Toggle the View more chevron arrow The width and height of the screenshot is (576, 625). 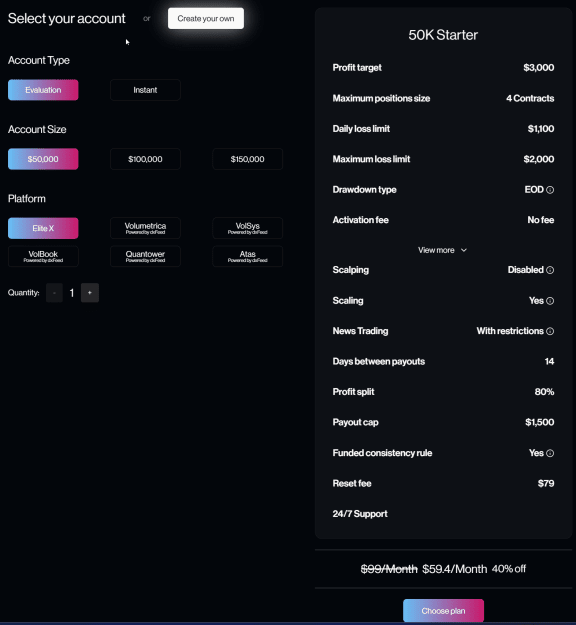pyautogui.click(x=464, y=250)
